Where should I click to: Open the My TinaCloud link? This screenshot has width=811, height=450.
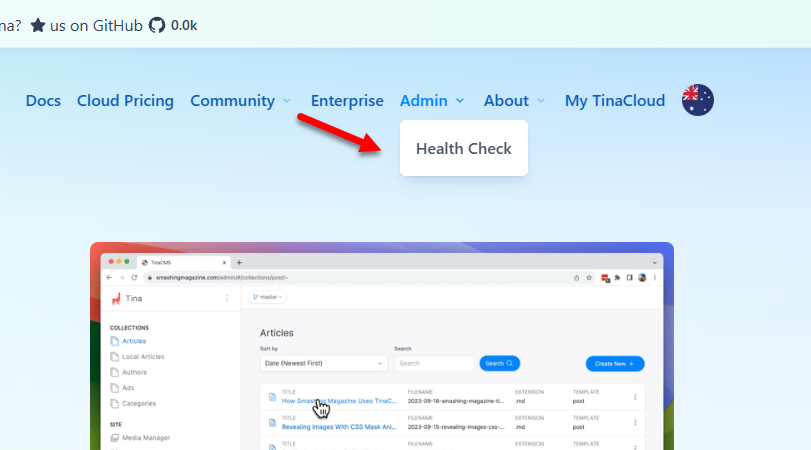(x=615, y=100)
